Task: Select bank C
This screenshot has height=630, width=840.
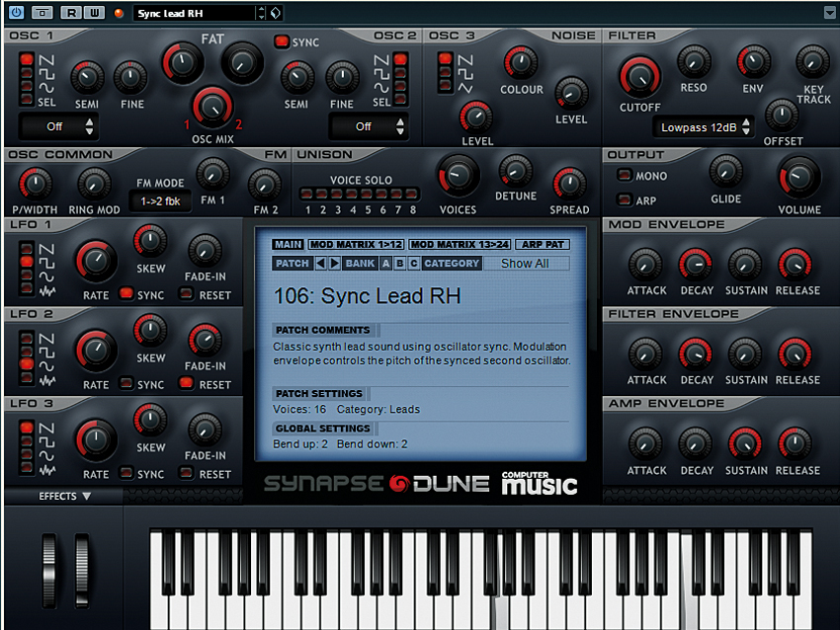Action: (x=413, y=263)
